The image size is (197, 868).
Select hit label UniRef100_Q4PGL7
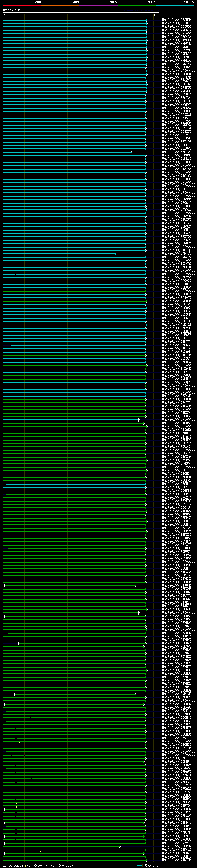(177, 850)
